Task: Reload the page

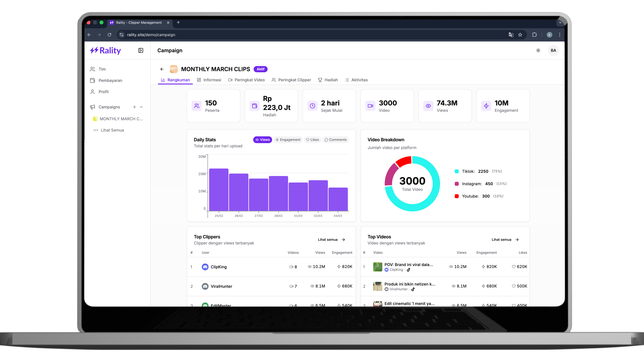Action: point(109,35)
